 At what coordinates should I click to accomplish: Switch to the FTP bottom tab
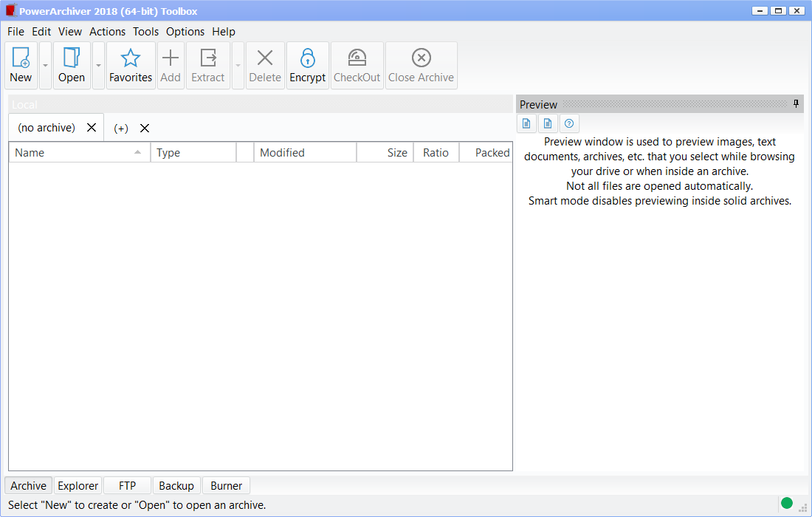pos(127,485)
